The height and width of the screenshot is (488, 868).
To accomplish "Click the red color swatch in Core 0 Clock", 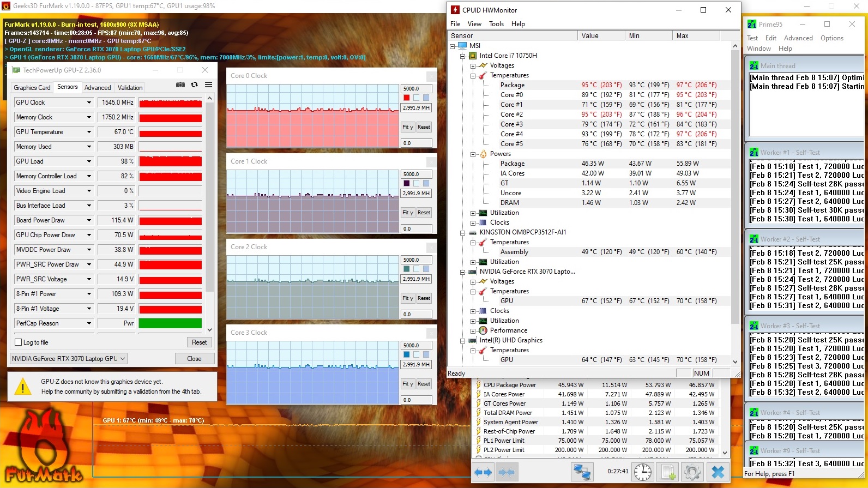I will coord(407,98).
